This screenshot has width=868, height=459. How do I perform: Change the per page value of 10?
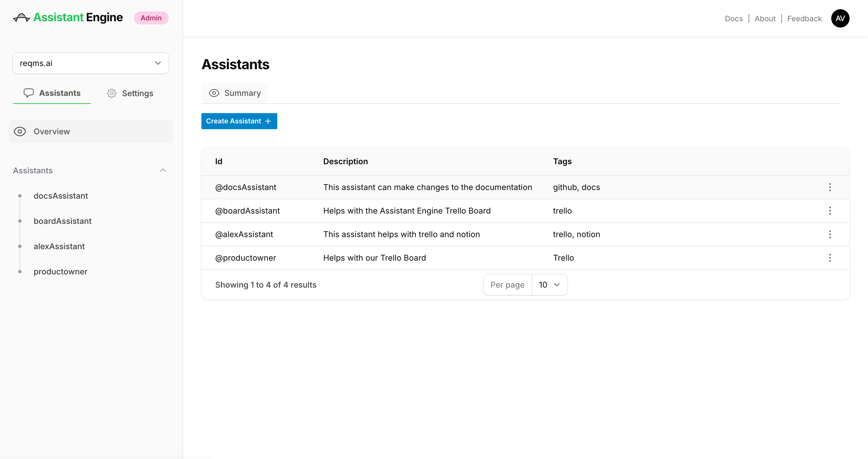pos(549,285)
